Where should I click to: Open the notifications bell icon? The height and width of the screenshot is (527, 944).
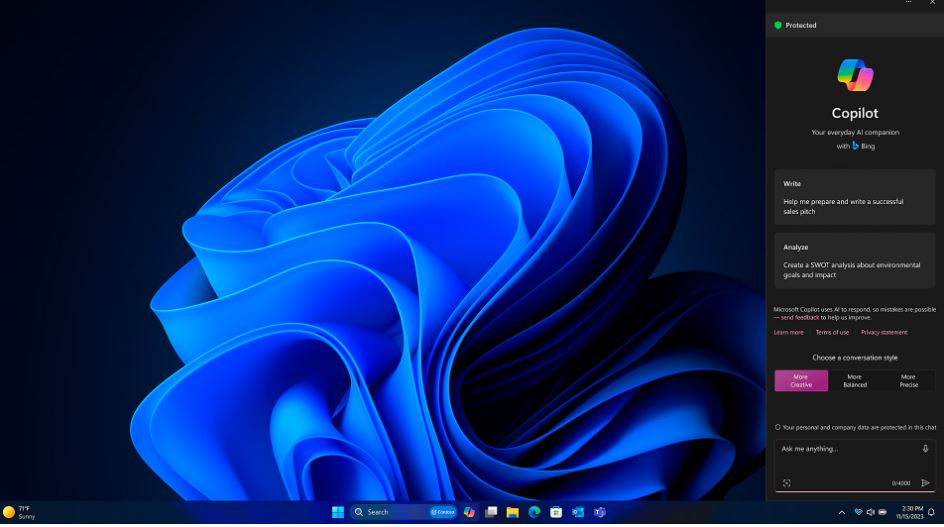[931, 512]
